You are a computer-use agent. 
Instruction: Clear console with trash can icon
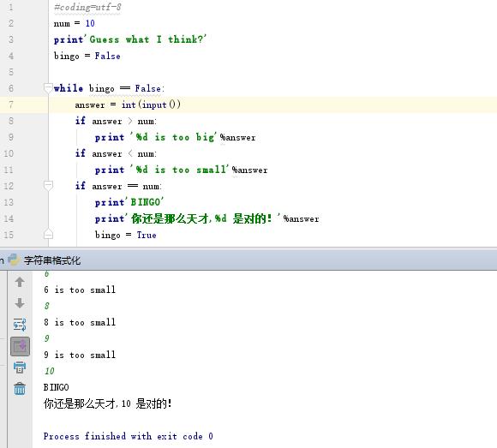[x=20, y=388]
